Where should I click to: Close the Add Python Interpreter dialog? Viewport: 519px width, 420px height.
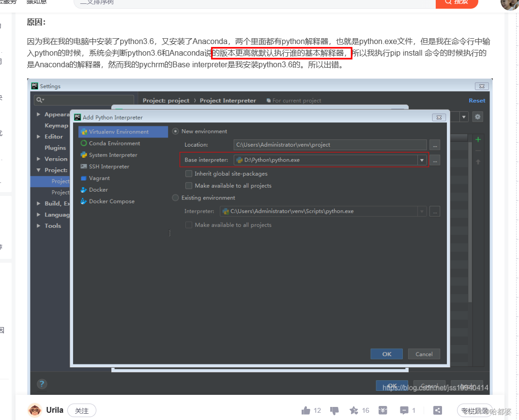(x=439, y=118)
